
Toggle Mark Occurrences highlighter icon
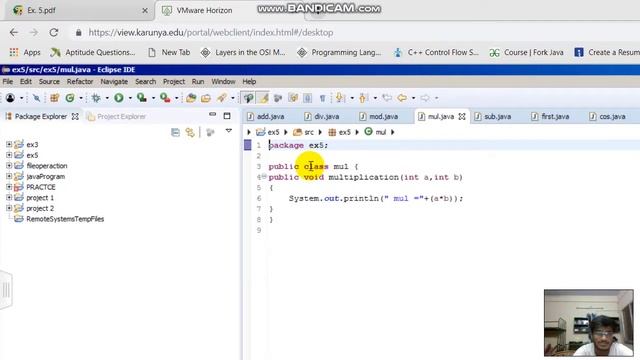click(263, 98)
